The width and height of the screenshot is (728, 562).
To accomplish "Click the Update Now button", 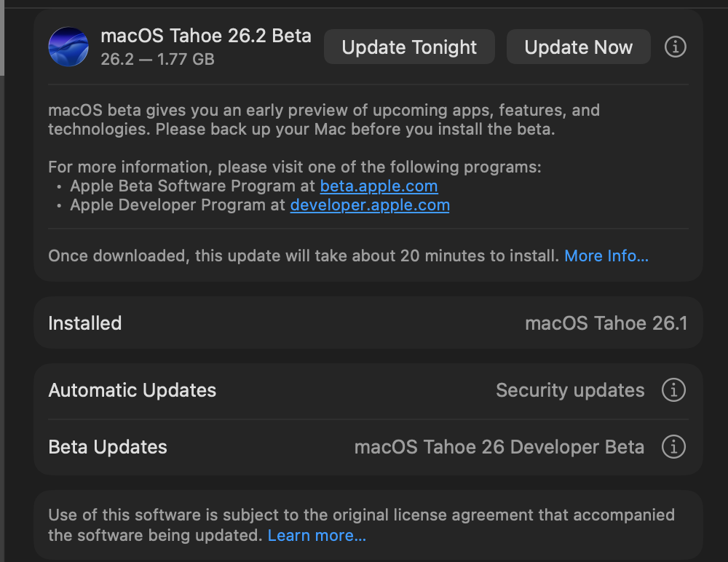I will point(578,47).
